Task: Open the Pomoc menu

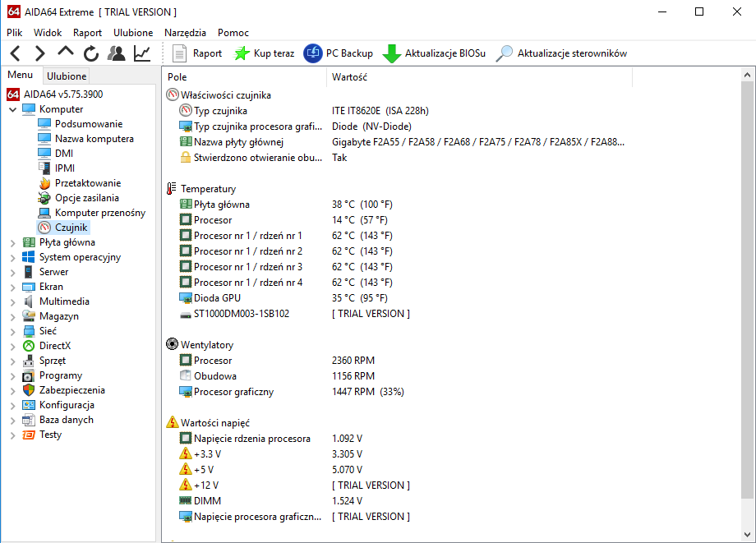Action: 233,32
